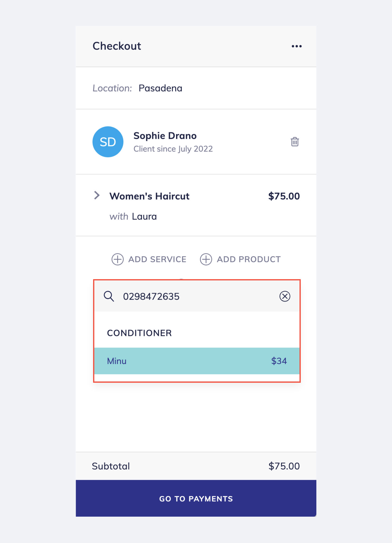Click the SD client avatar

(x=108, y=142)
